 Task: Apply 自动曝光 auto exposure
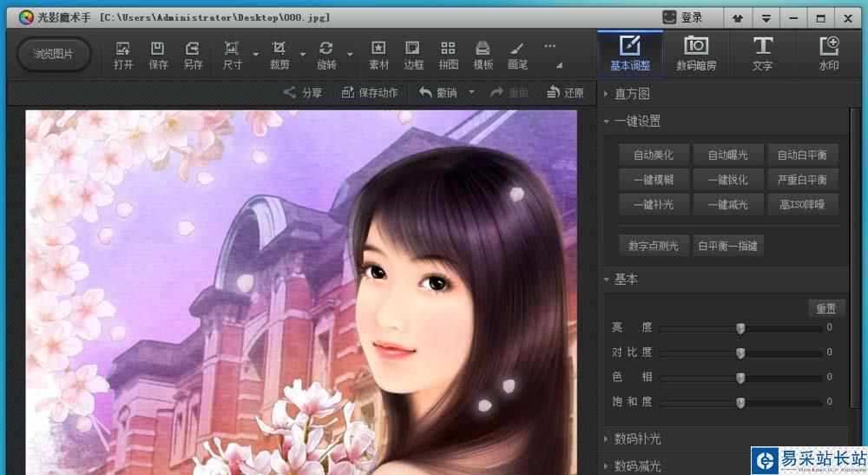(x=728, y=155)
